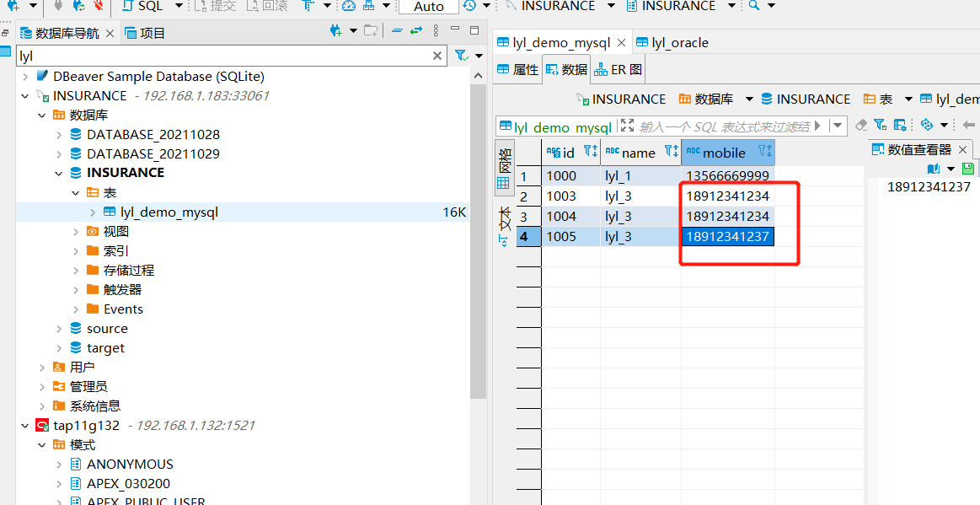Click the id column sort/filter icon
The width and height of the screenshot is (980, 505).
(x=590, y=152)
